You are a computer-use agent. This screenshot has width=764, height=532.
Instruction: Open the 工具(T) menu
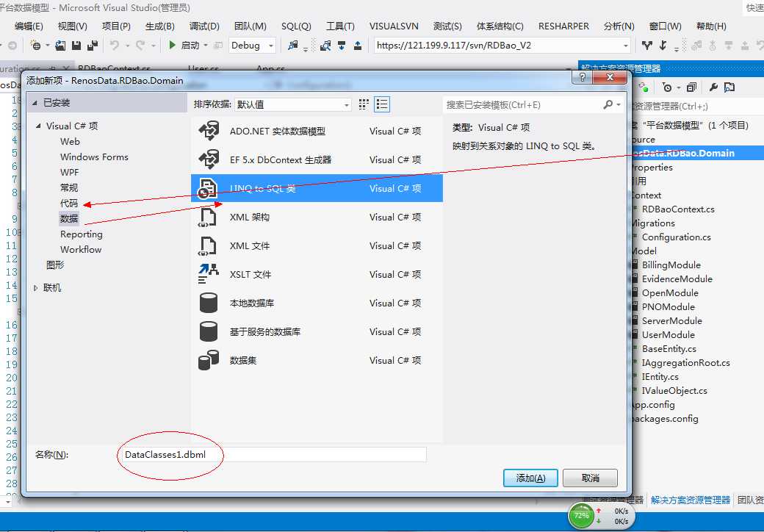pyautogui.click(x=340, y=26)
